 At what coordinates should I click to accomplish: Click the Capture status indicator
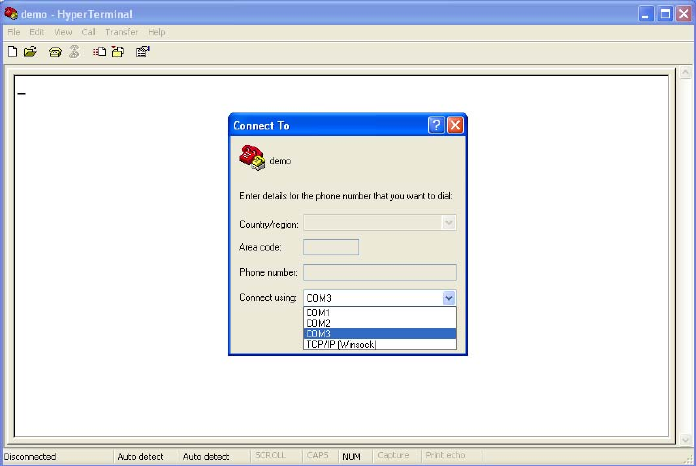tap(393, 455)
